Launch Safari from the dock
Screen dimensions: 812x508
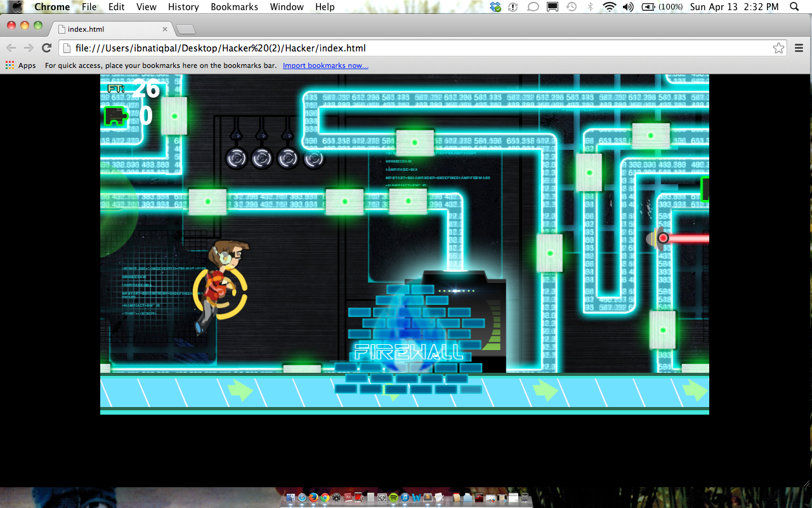(x=302, y=497)
